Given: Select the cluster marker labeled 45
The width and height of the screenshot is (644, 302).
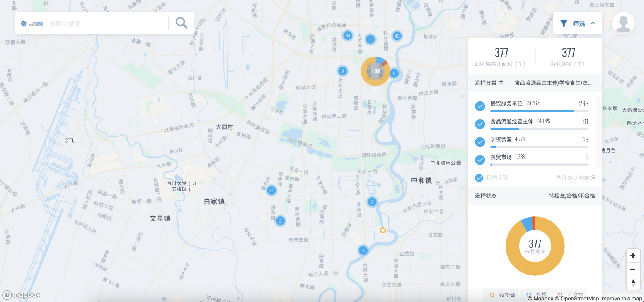Looking at the screenshot, I should click(x=397, y=36).
